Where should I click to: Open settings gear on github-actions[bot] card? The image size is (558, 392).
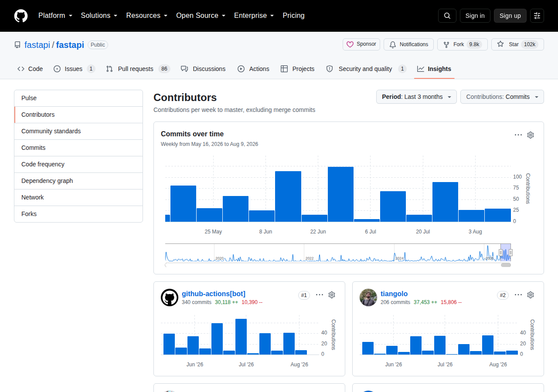click(x=332, y=295)
